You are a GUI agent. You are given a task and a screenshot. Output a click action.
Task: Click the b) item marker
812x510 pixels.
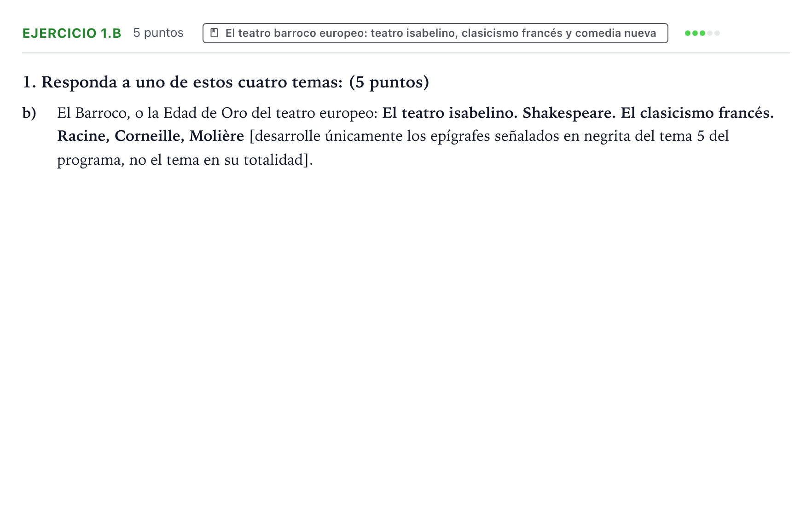point(29,113)
